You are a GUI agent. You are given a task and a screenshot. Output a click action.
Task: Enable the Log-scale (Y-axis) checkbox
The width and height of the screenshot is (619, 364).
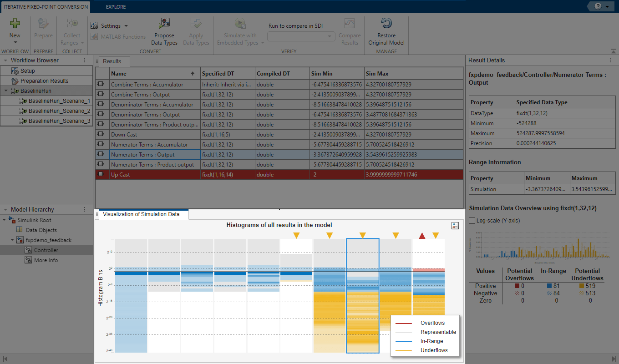[x=472, y=221]
